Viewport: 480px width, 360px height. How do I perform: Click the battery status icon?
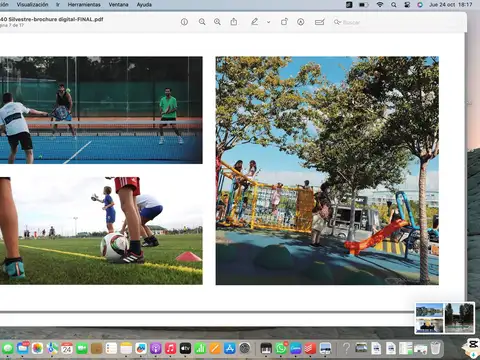tap(364, 5)
